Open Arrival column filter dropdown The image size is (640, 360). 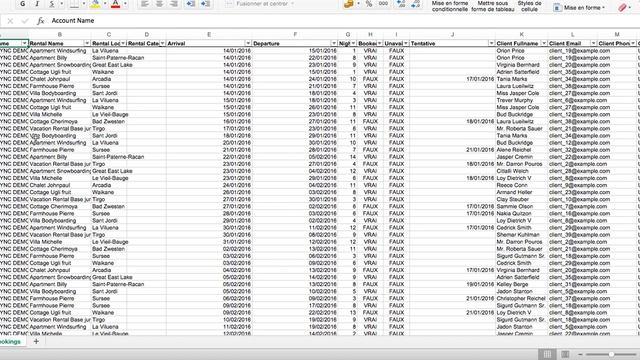click(248, 43)
